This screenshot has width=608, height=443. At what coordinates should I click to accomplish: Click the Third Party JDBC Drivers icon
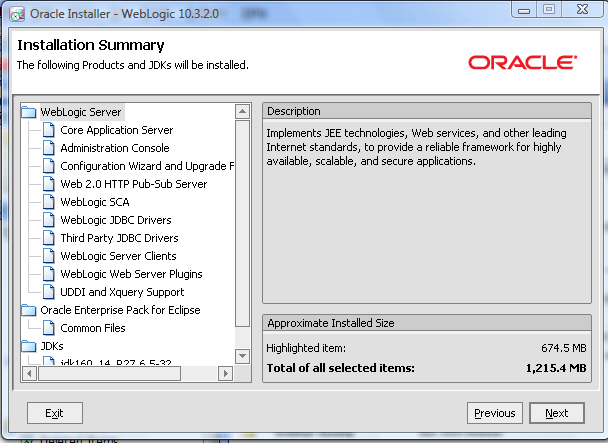48,238
